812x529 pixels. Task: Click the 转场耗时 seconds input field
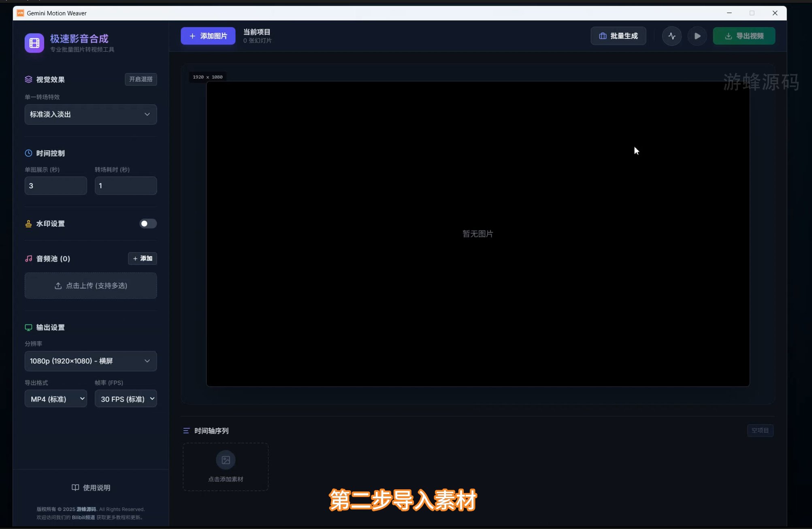coord(126,186)
